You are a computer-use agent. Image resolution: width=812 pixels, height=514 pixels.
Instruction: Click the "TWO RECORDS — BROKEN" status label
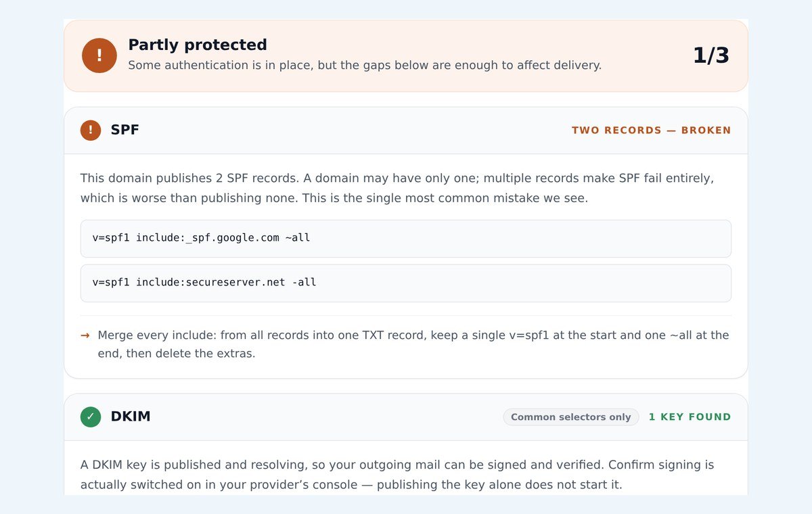[652, 131]
